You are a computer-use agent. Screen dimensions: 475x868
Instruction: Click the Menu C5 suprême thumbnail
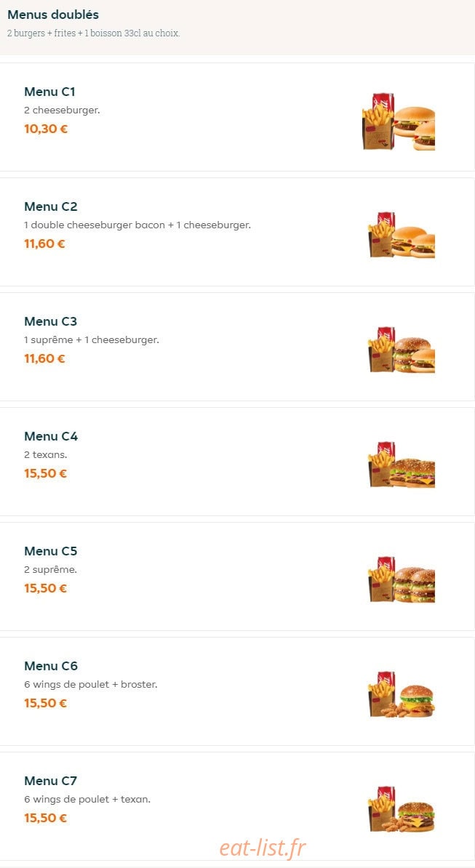pyautogui.click(x=402, y=579)
